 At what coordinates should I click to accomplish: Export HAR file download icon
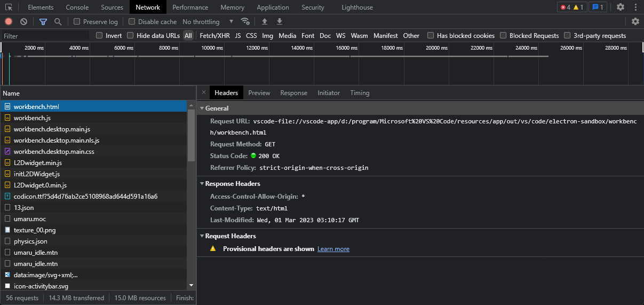(x=279, y=21)
